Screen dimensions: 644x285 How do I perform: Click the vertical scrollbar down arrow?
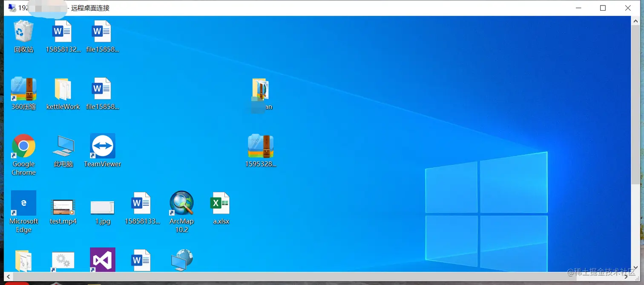coord(635,268)
